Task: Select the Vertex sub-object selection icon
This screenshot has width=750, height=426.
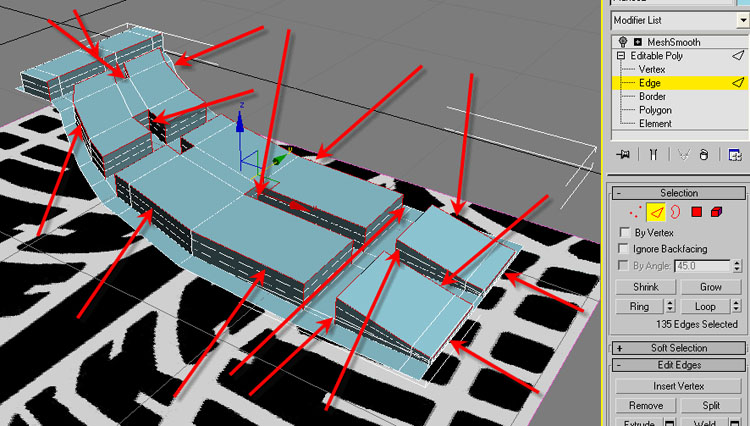Action: [636, 212]
